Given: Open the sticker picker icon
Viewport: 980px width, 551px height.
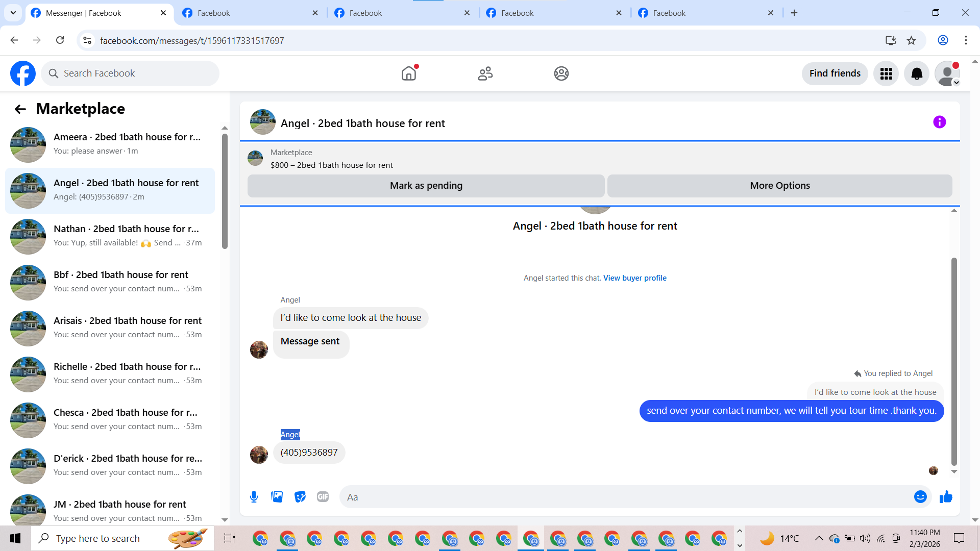Looking at the screenshot, I should (300, 497).
